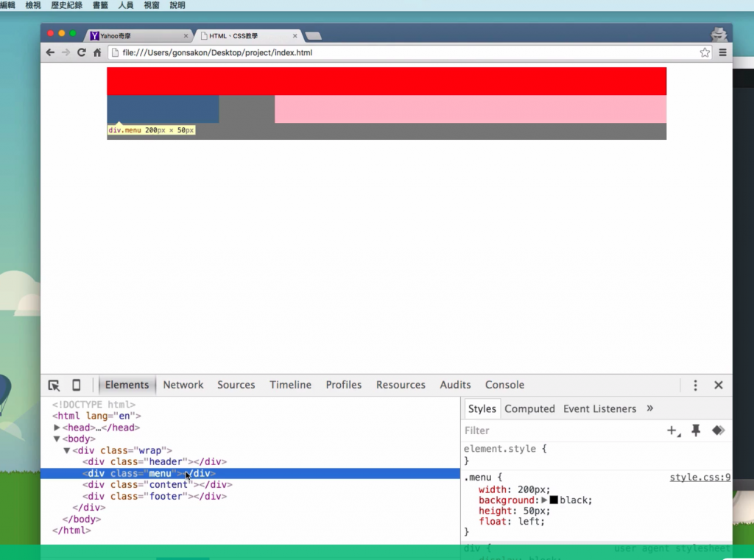754x560 pixels.
Task: Click the closing html tag line
Action: pos(71,531)
